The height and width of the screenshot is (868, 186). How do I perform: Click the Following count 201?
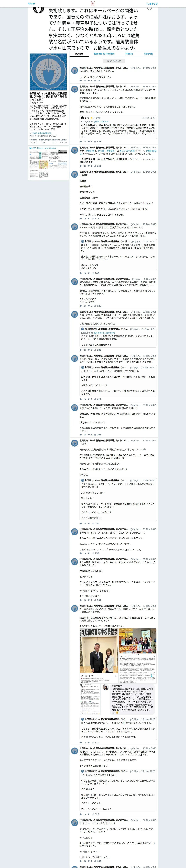(43, 142)
